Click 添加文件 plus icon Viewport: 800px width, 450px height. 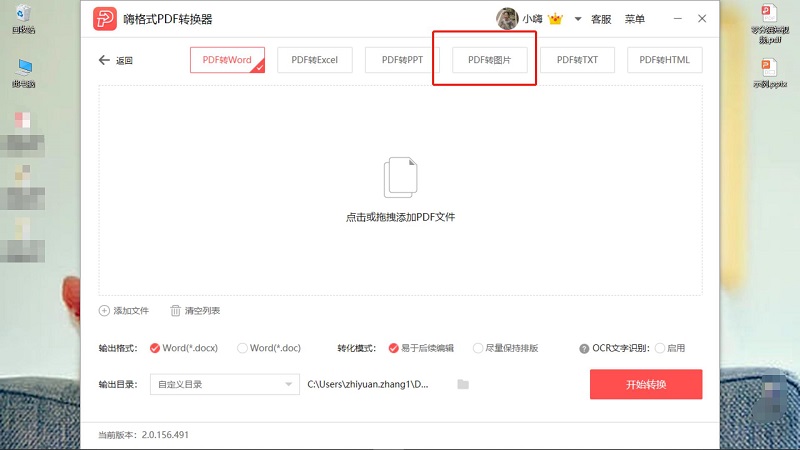tap(104, 311)
